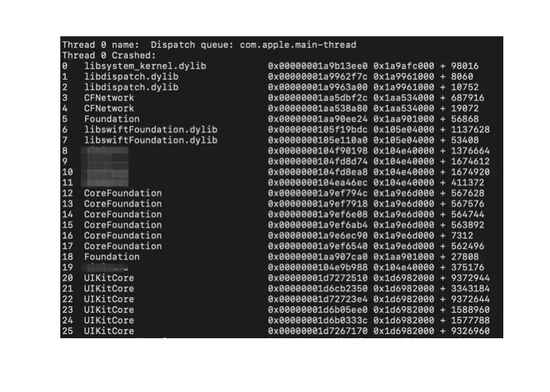Click the 'Thread 0 Crashed:' header line

pyautogui.click(x=109, y=55)
